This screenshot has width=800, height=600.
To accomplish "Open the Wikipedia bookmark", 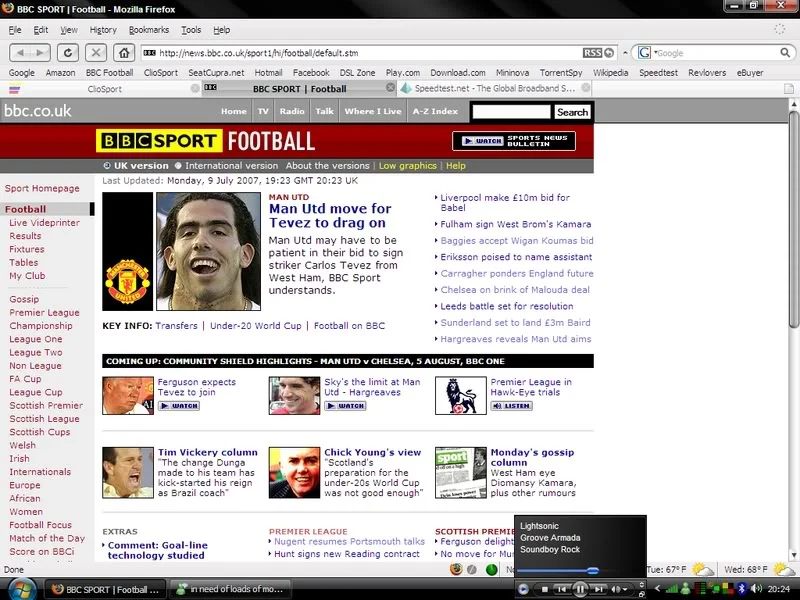I will 610,72.
